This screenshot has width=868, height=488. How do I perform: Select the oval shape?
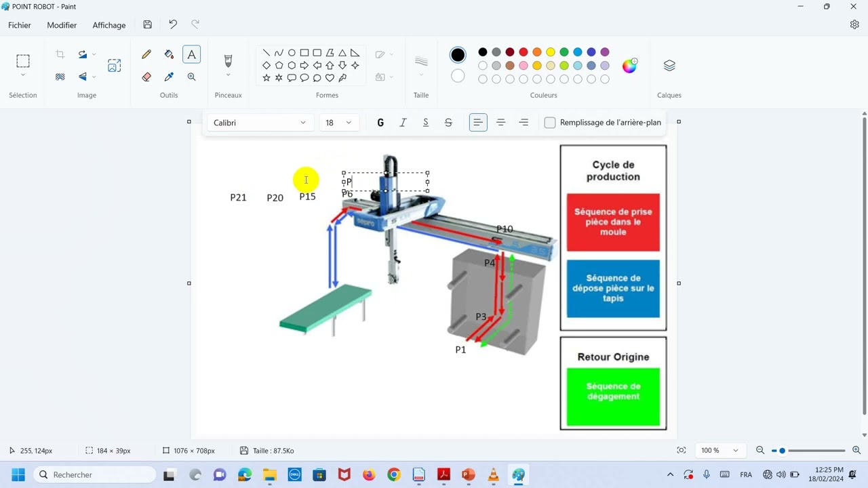pyautogui.click(x=292, y=53)
